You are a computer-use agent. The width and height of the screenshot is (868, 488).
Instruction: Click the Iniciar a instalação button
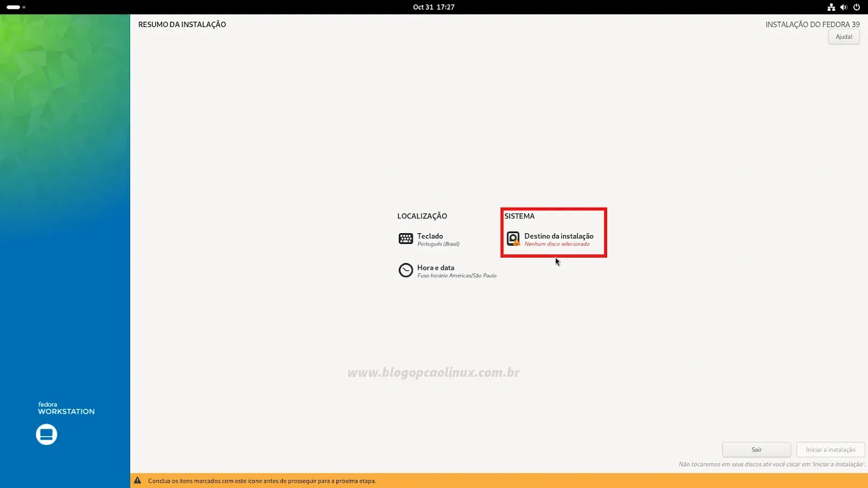click(831, 450)
